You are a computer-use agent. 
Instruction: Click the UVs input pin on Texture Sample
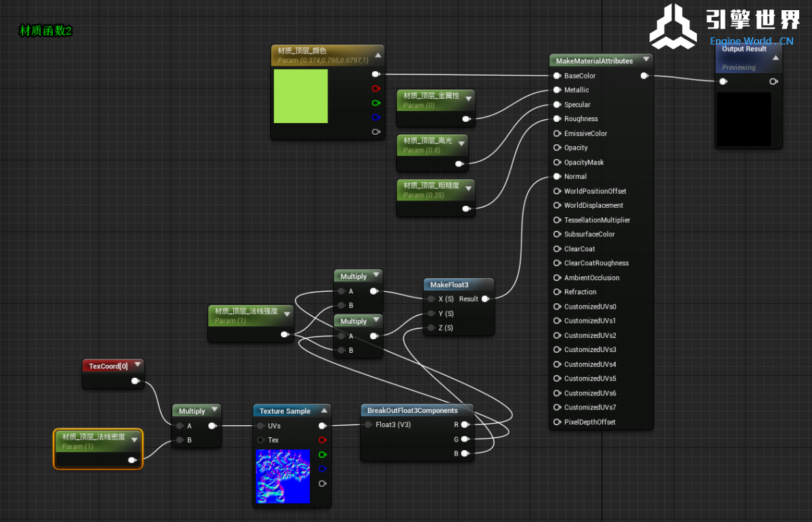pos(262,426)
